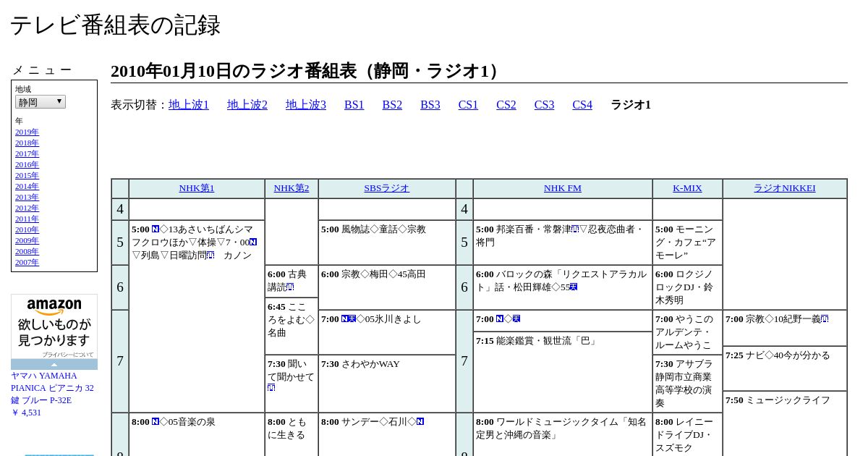Open the SBSラジオ station header link
The height and width of the screenshot is (456, 868).
(x=387, y=188)
